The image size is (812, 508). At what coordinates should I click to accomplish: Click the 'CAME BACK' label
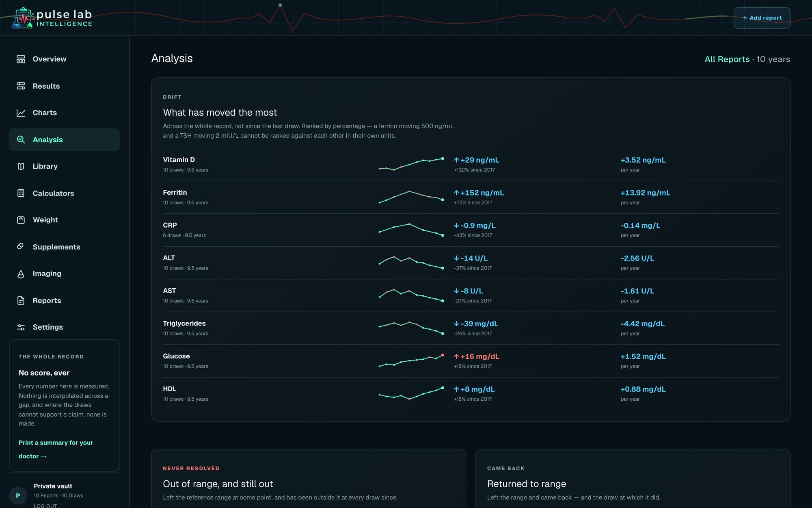[x=506, y=469]
